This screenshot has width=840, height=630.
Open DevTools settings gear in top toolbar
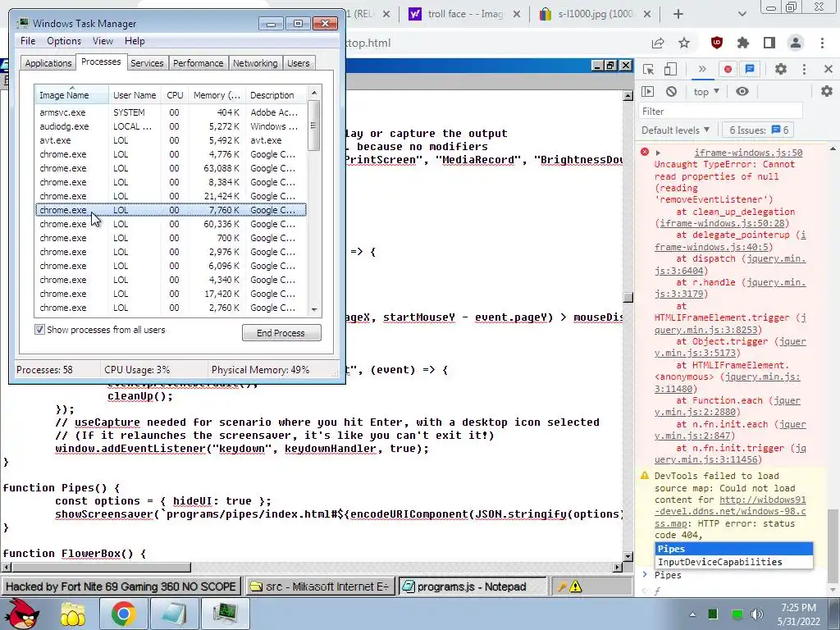pos(781,69)
